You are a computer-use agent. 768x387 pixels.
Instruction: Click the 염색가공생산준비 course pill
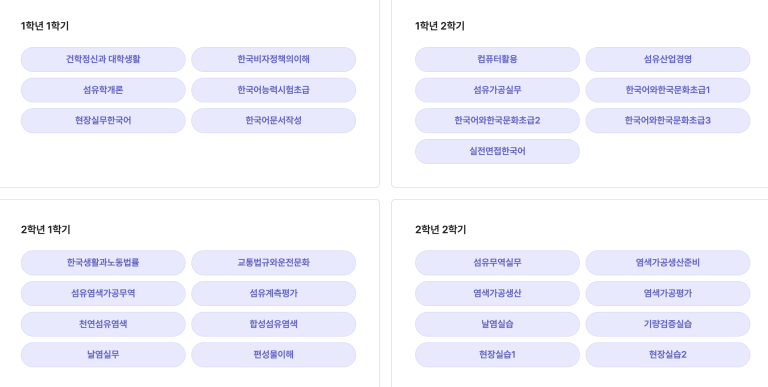(x=668, y=263)
